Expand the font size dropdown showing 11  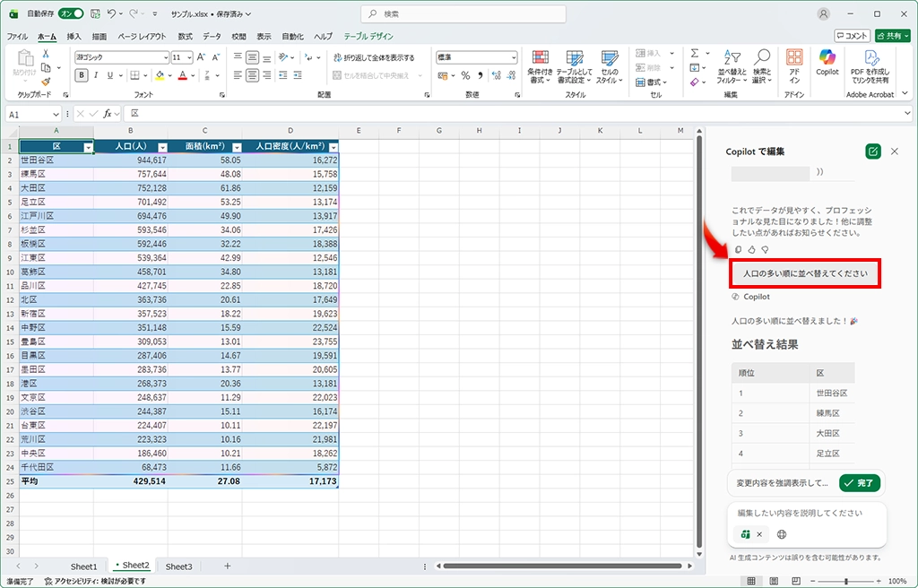pos(189,57)
